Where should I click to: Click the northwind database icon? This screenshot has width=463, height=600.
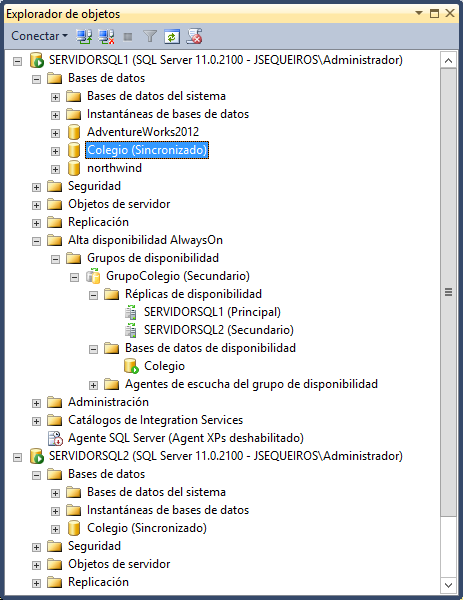[x=73, y=168]
